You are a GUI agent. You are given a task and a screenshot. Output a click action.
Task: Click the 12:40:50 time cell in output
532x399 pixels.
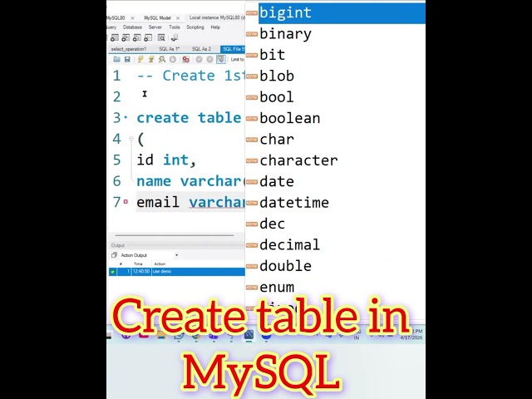pos(141,272)
